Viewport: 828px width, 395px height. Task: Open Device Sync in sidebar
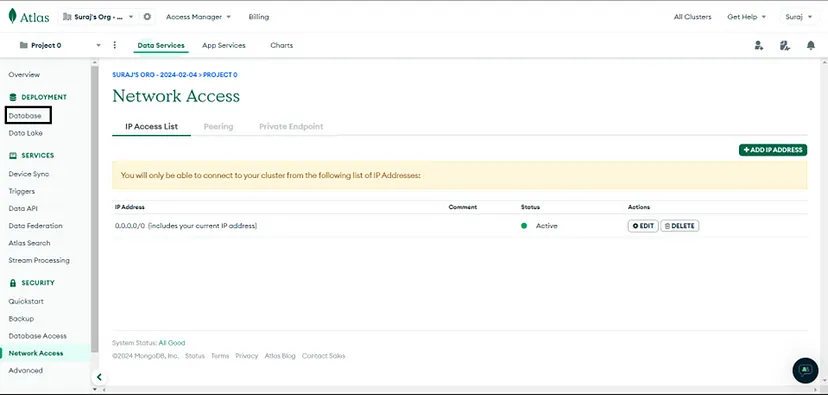(x=29, y=174)
